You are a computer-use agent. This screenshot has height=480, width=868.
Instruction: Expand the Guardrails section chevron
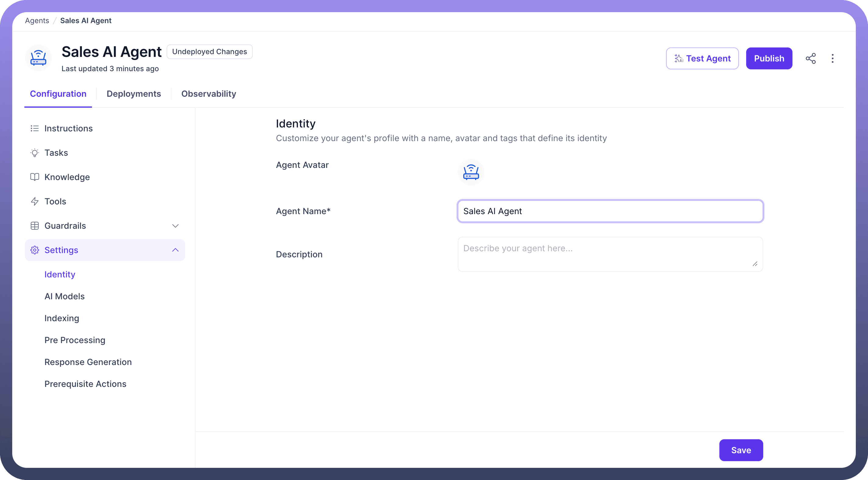[x=175, y=226]
